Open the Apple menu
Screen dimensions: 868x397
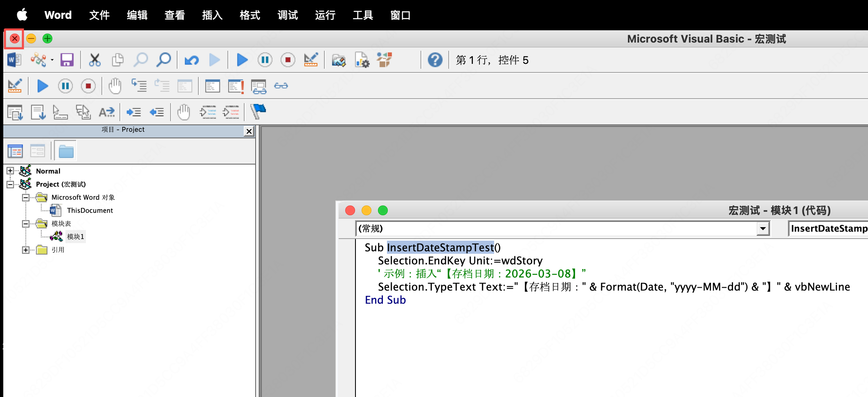22,15
